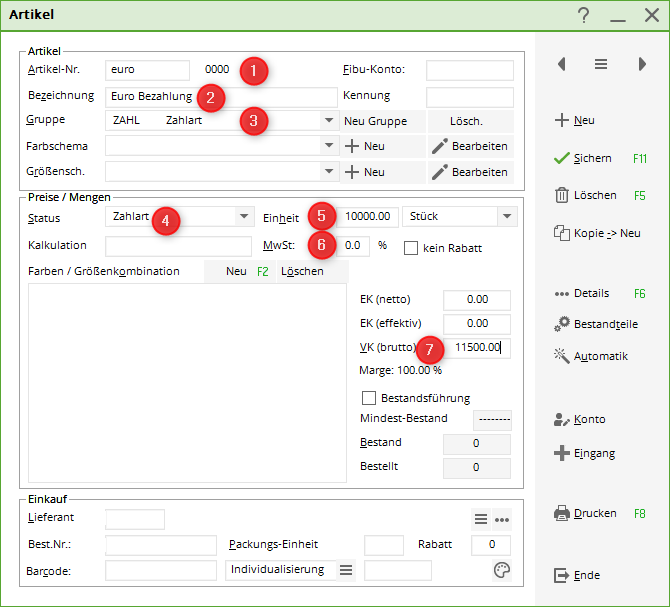The height and width of the screenshot is (607, 670).
Task: Click the Drucken printer icon
Action: 562,513
